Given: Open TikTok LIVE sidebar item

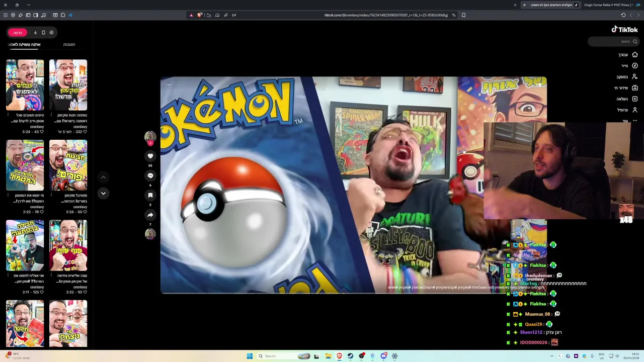Looking at the screenshot, I should (626, 88).
